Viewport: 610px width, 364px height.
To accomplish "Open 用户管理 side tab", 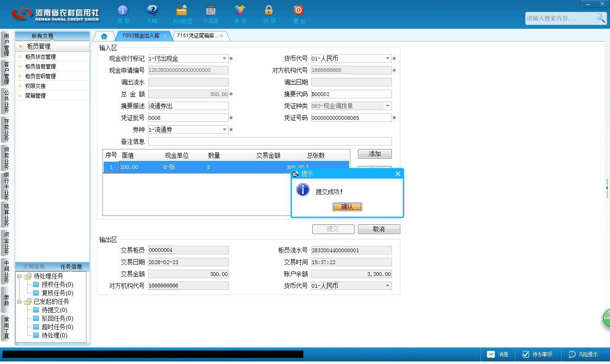I will (x=6, y=45).
